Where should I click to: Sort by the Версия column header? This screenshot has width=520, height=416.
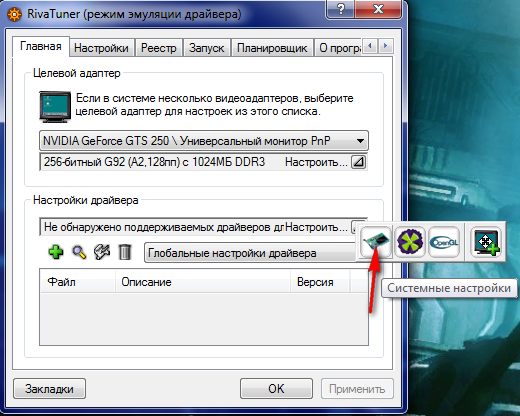click(x=320, y=282)
